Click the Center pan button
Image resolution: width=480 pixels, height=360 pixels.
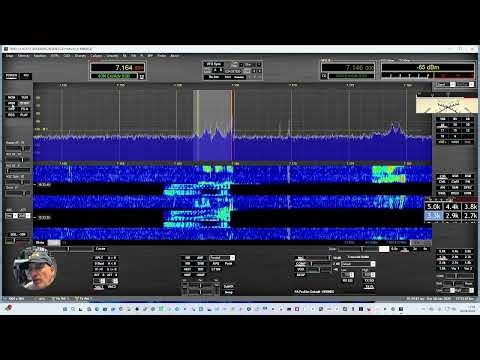click(100, 249)
